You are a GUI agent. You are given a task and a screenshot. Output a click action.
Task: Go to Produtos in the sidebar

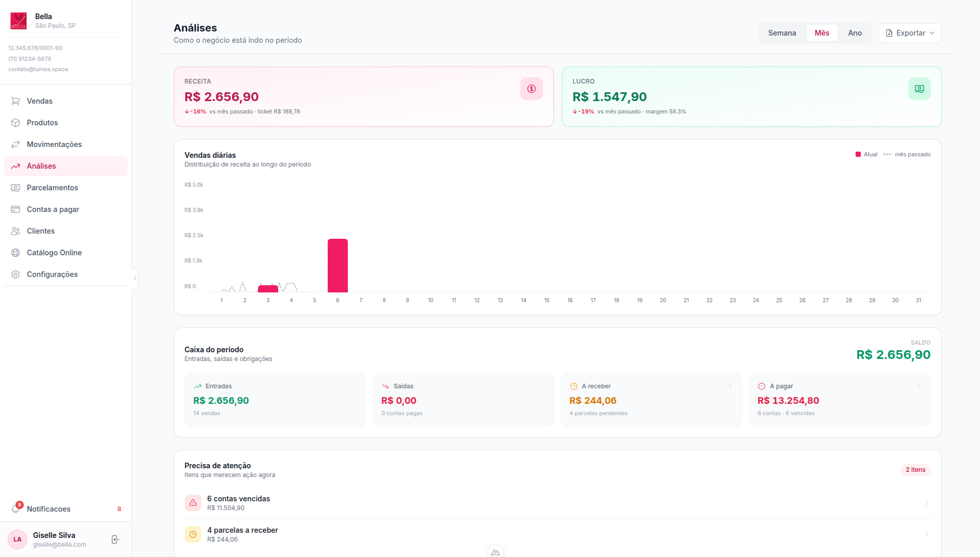pos(66,123)
